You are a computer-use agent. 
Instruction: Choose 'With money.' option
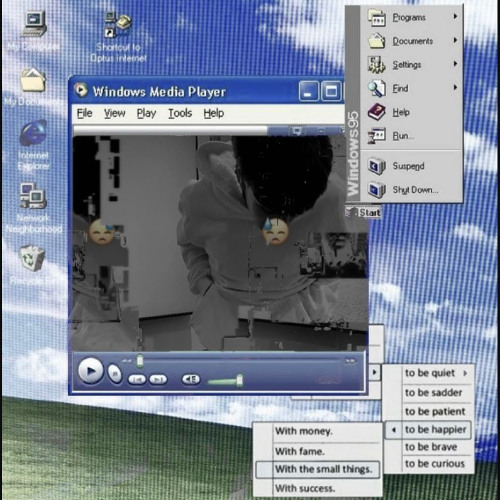click(x=304, y=431)
